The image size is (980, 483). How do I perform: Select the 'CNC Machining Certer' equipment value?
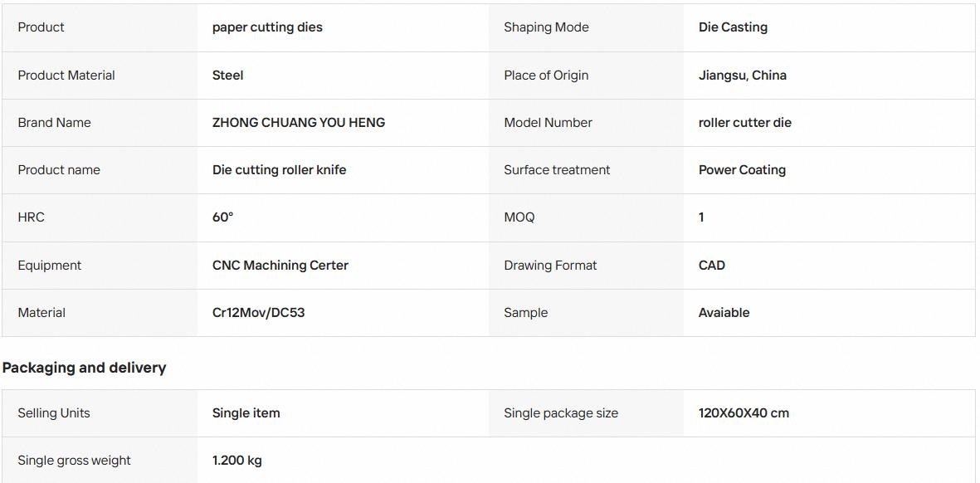[280, 265]
